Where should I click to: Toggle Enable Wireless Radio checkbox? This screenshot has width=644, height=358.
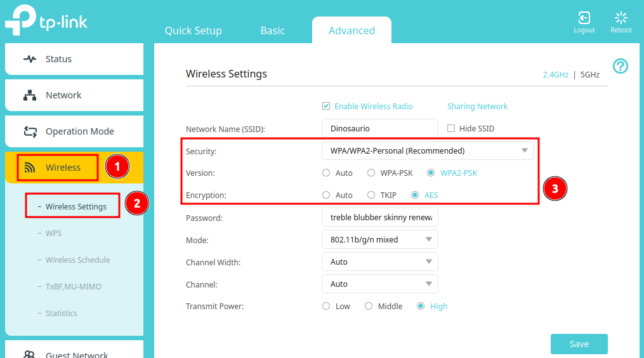coord(326,106)
